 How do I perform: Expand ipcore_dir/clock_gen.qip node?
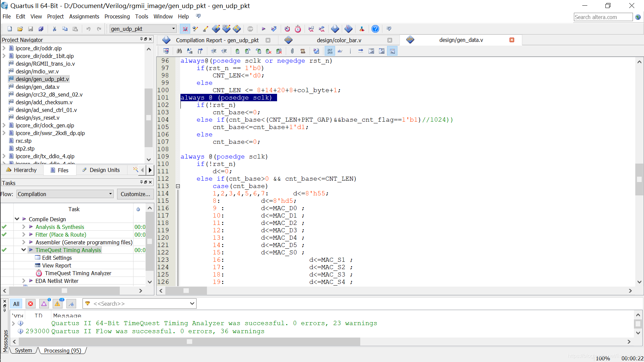coord(4,125)
